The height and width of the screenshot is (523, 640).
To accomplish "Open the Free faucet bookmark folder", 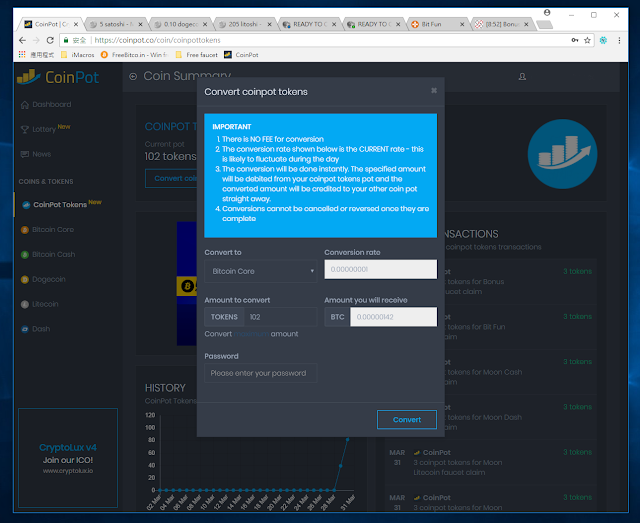I will pos(196,55).
